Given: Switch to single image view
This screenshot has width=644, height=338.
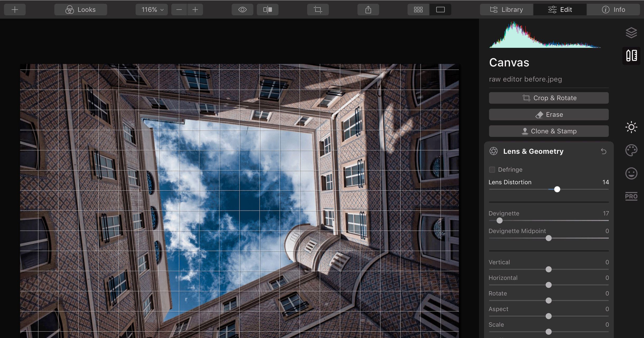Looking at the screenshot, I should pos(440,9).
